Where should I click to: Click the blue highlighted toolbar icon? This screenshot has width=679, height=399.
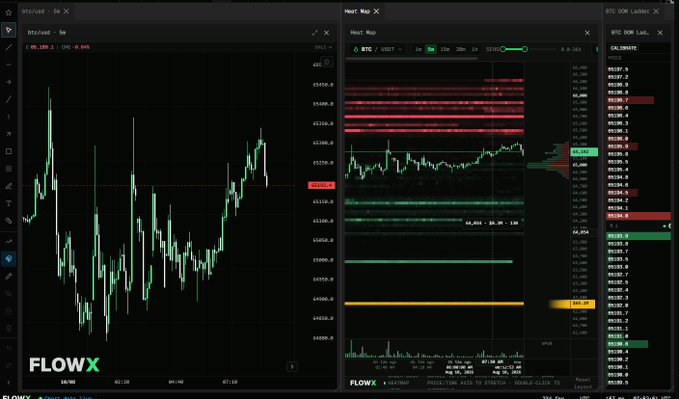coord(9,259)
